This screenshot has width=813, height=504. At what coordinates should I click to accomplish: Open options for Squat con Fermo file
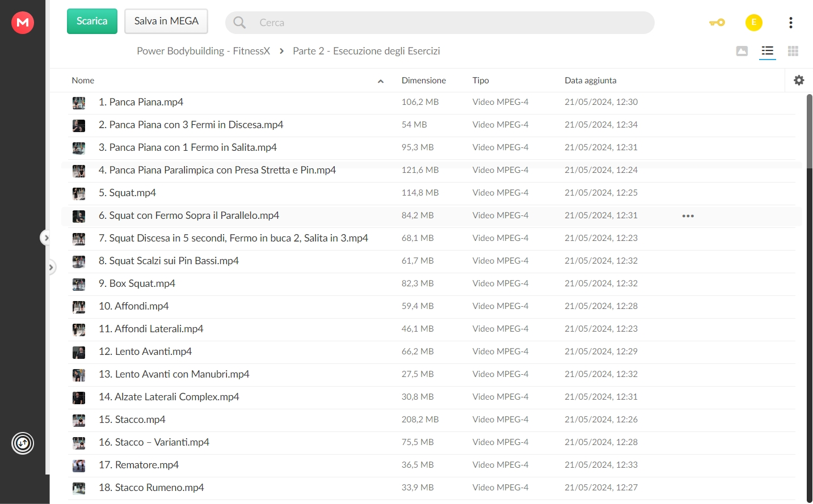(x=688, y=216)
